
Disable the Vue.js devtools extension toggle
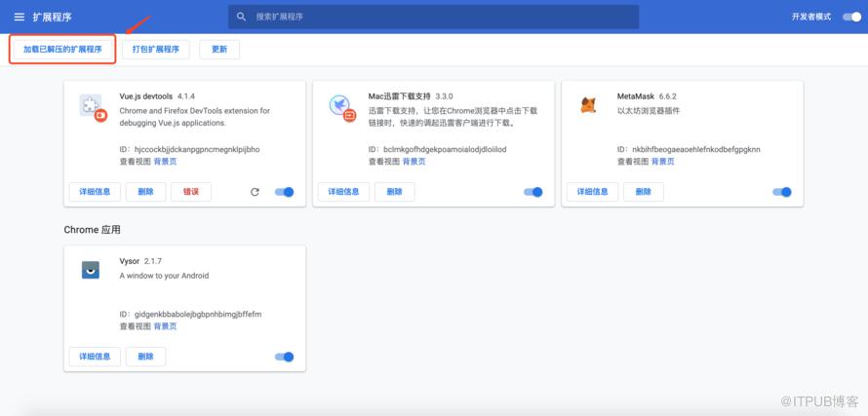[x=285, y=192]
